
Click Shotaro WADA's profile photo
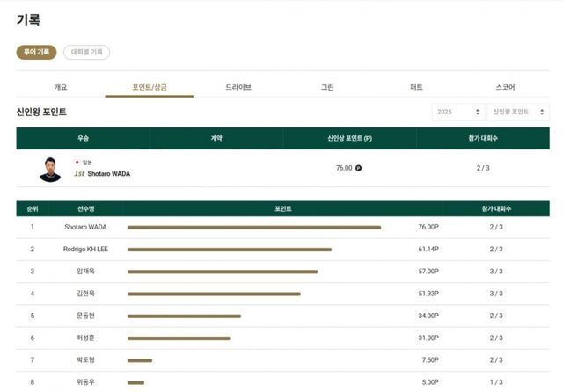coord(50,169)
